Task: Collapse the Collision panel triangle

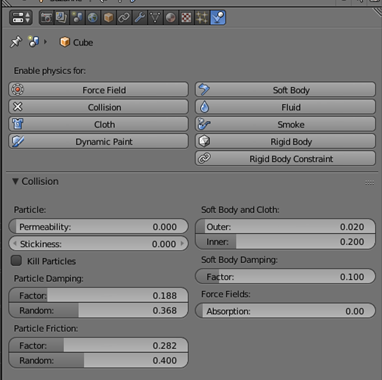Action: click(x=15, y=181)
